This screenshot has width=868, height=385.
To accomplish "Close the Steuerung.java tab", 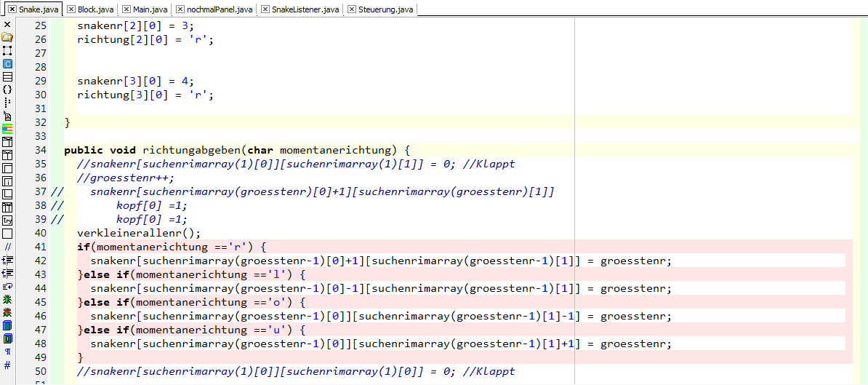I will tap(352, 9).
